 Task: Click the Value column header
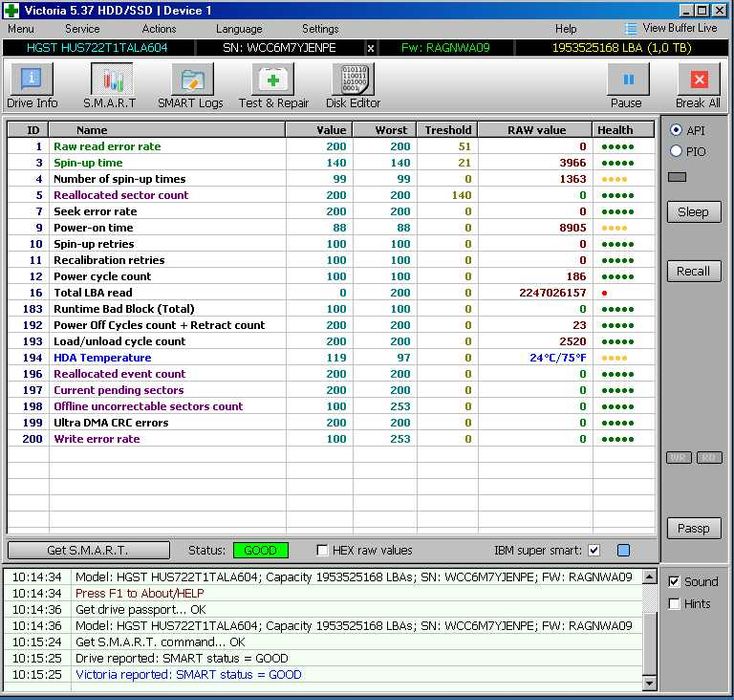319,130
